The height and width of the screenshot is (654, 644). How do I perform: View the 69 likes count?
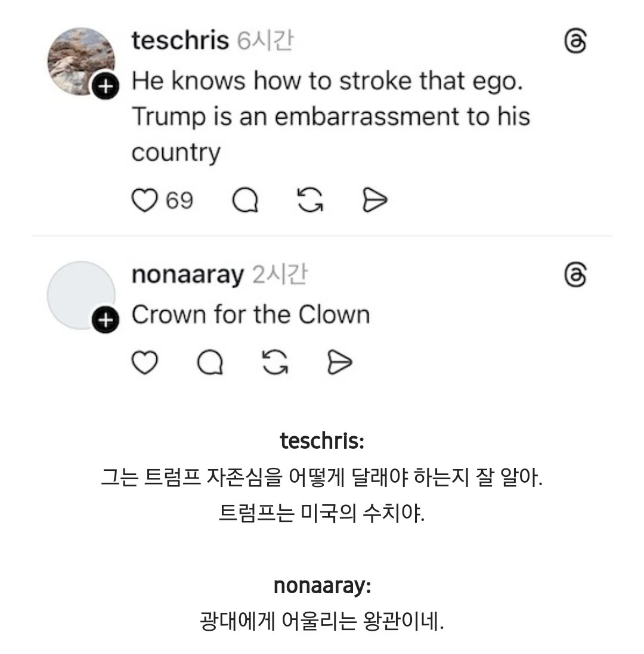click(x=179, y=201)
